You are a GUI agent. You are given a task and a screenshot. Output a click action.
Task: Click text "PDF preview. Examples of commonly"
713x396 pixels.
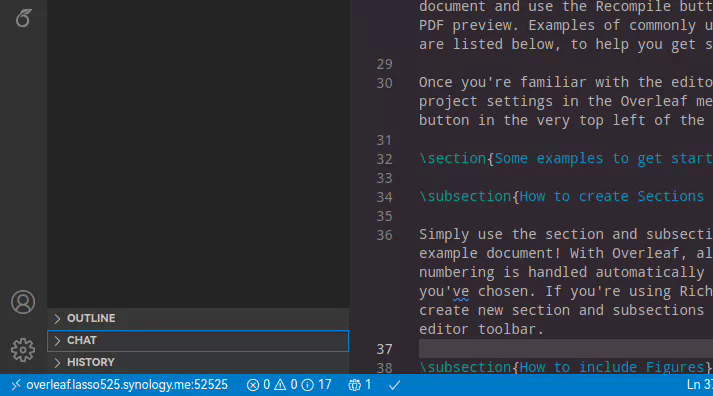coord(557,25)
